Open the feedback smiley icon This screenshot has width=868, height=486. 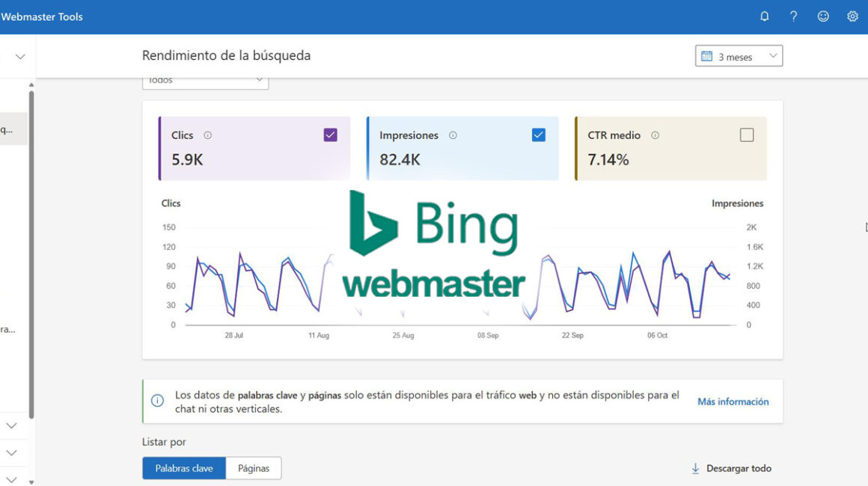pos(823,16)
